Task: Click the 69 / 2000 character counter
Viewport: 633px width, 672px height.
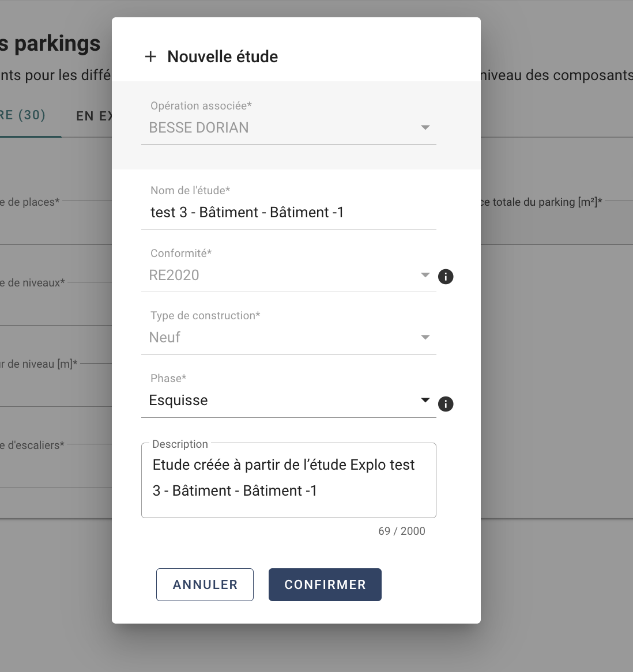Action: click(x=402, y=531)
